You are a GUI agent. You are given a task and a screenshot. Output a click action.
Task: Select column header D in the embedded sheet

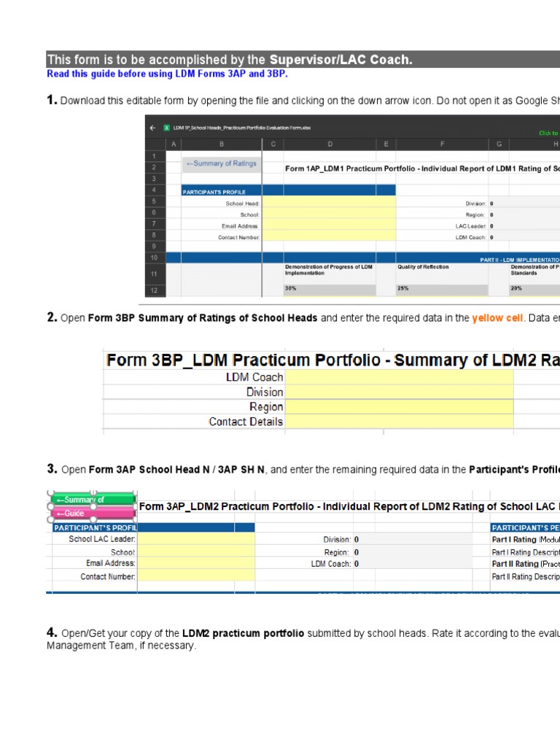point(330,144)
